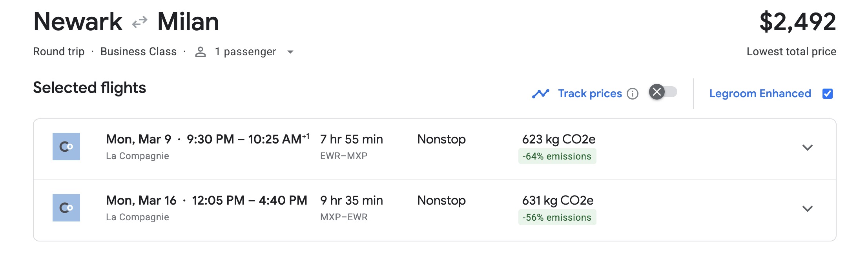Click the La Compagnie logo on the Mar 9 flight
Viewport: 868px width, 254px height.
click(66, 147)
